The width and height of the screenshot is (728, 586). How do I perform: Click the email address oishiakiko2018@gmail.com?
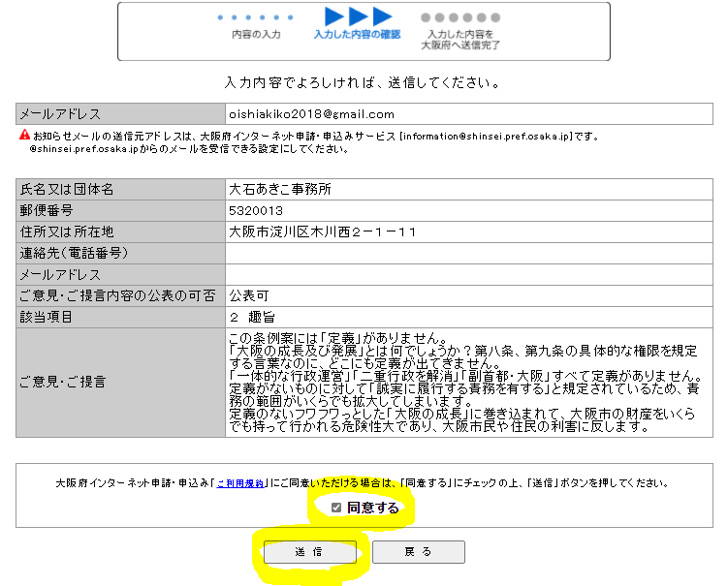coord(311,114)
